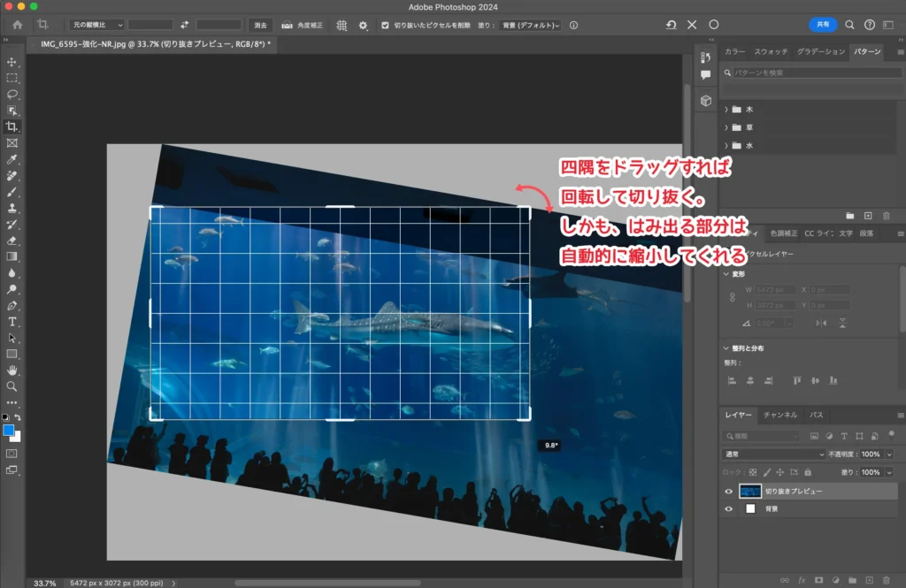Viewport: 906px width, 588px height.
Task: Uncheck 切り抜いたピクセルを削除 checkbox
Action: 385,26
